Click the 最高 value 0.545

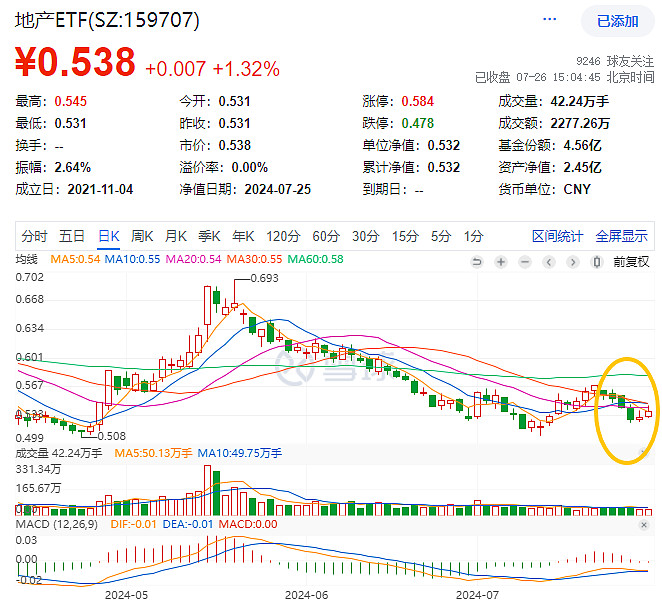71,101
